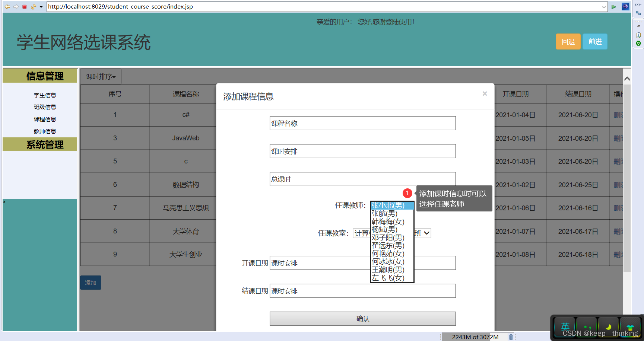Click the 总课时 input field
The width and height of the screenshot is (644, 341).
[362, 179]
